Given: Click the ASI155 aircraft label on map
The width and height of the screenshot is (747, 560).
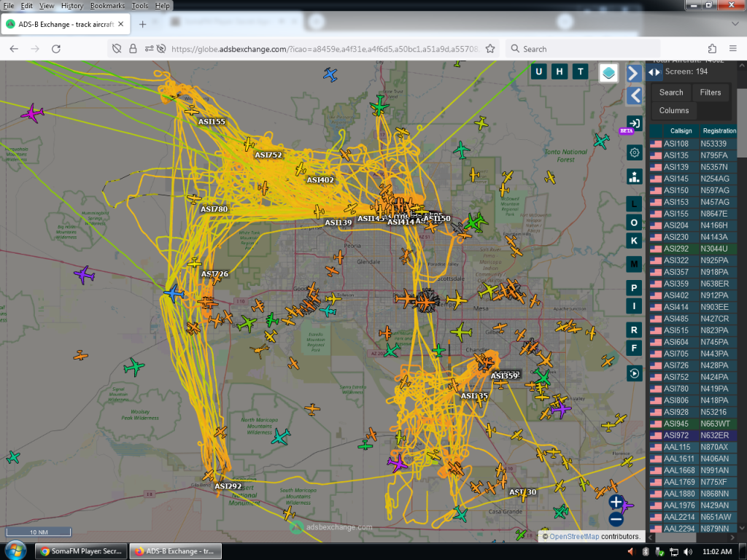Looking at the screenshot, I should tap(212, 122).
